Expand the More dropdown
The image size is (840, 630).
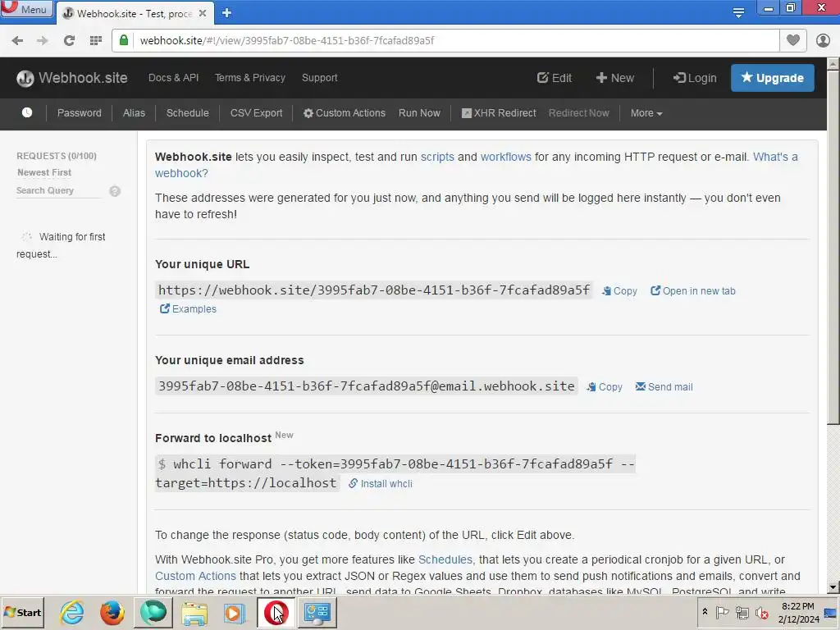[x=646, y=113]
